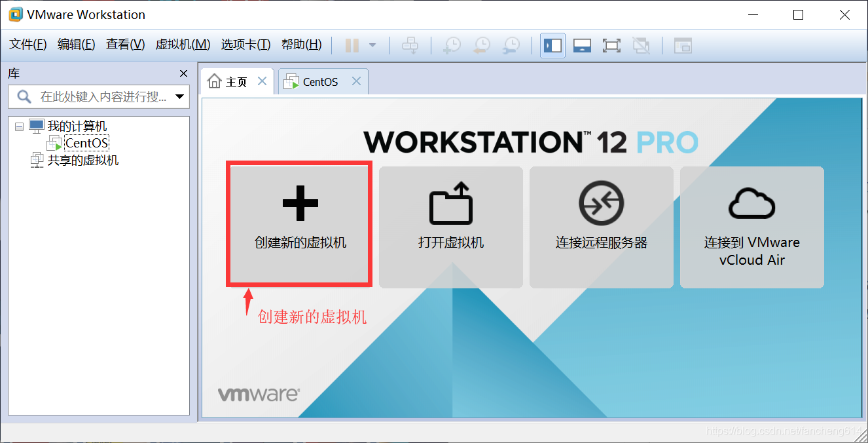Screen dimensions: 868x443
Task: Close the 库 library panel
Action: click(183, 73)
